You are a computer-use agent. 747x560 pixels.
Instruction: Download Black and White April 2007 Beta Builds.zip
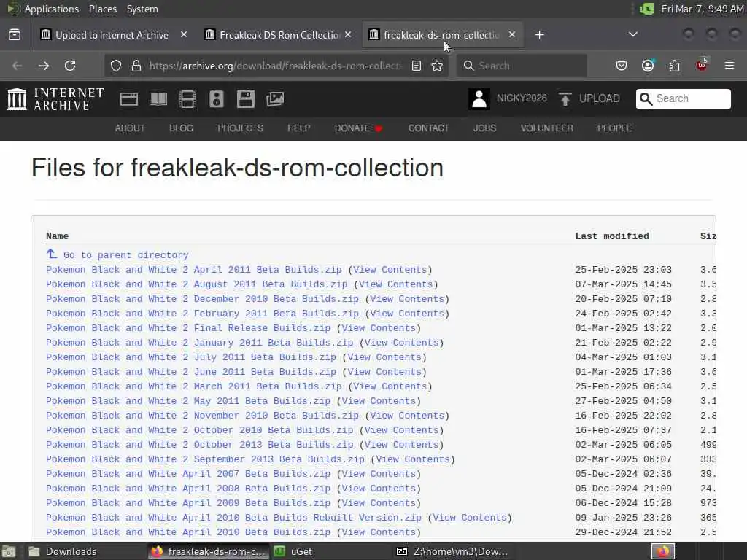188,474
